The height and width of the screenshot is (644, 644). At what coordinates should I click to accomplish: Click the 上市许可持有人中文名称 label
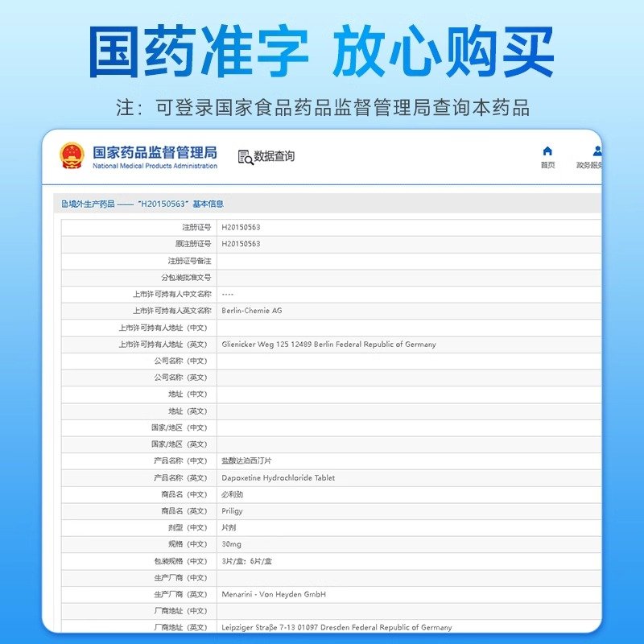pyautogui.click(x=171, y=294)
